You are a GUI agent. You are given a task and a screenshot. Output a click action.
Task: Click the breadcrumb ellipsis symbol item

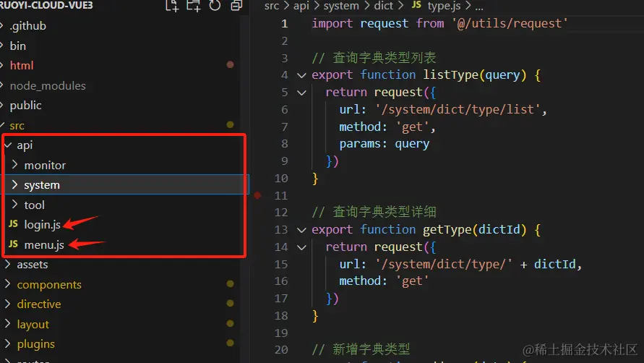pos(479,7)
